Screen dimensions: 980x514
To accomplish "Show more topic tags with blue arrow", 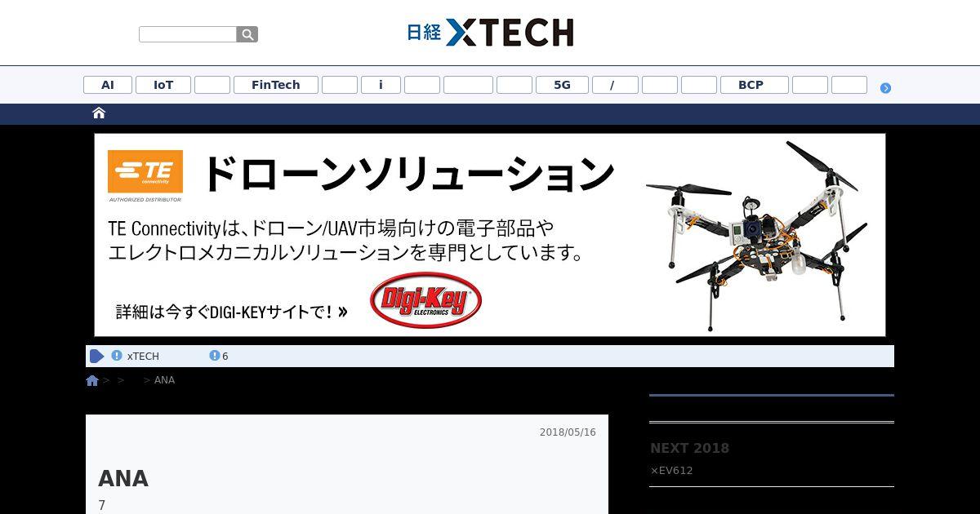I will [x=885, y=88].
